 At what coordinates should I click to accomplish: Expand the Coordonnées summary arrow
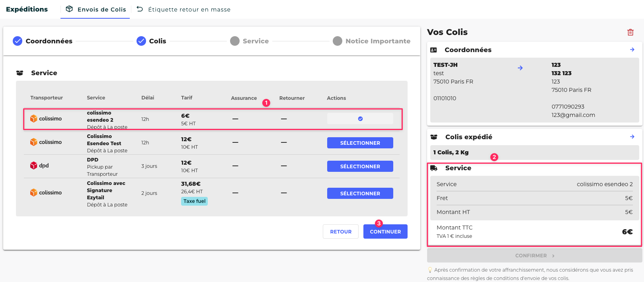(632, 50)
